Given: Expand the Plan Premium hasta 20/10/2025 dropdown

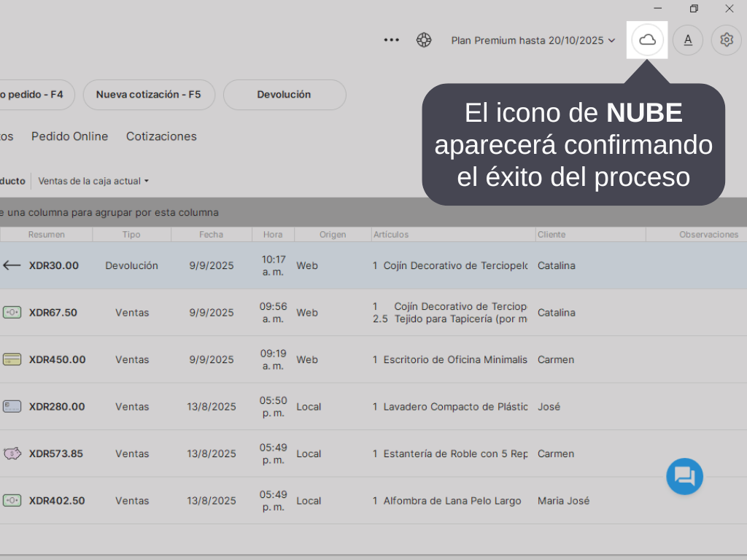Looking at the screenshot, I should point(533,41).
